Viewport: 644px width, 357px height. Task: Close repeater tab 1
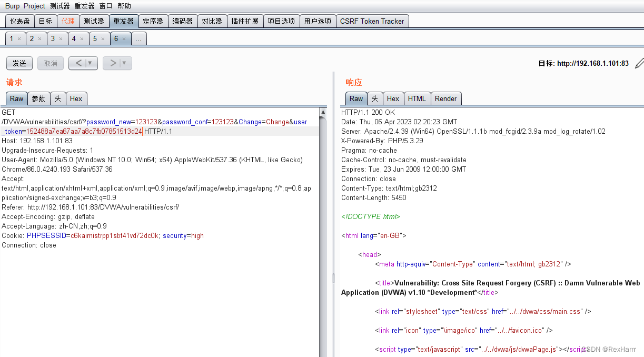coord(19,39)
